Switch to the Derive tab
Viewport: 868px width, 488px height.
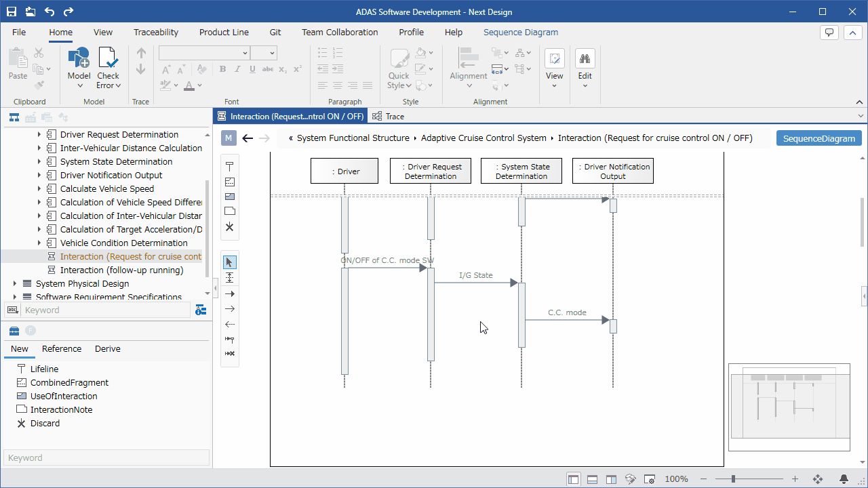pyautogui.click(x=108, y=348)
